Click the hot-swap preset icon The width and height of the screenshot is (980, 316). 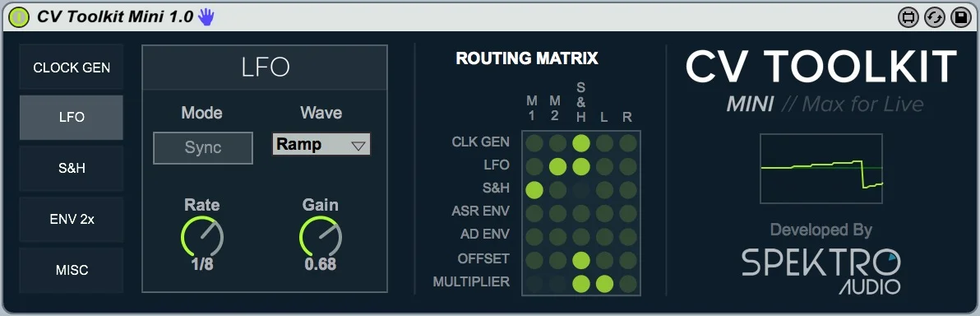pyautogui.click(x=935, y=17)
